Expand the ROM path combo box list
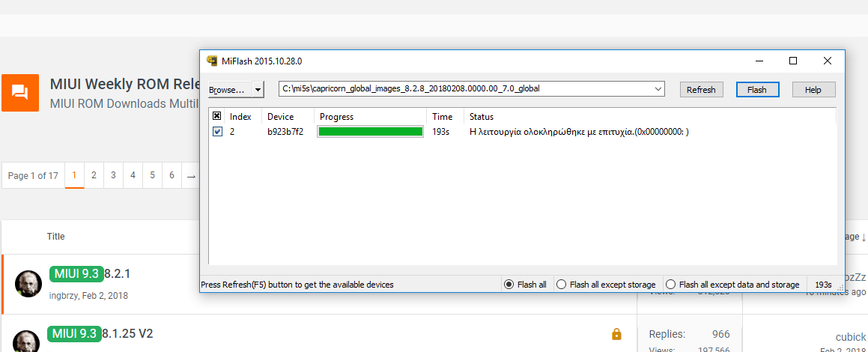 coord(658,88)
